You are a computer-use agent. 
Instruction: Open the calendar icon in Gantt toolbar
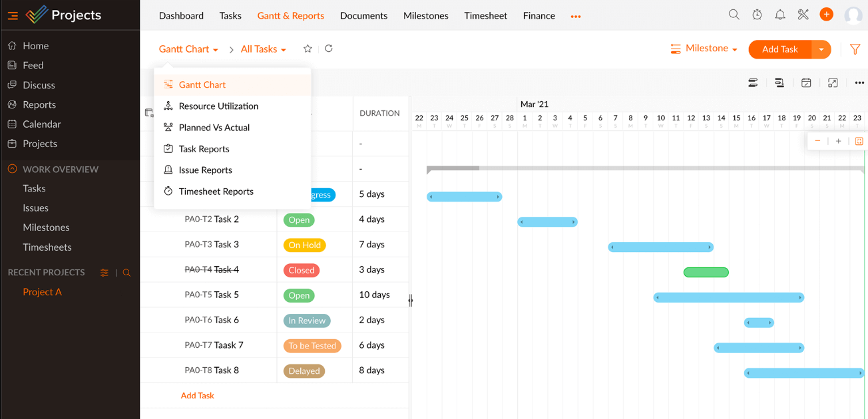tap(806, 83)
